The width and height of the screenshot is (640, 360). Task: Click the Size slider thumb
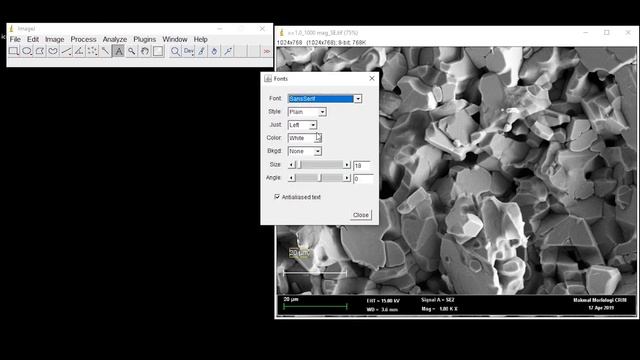click(x=299, y=165)
